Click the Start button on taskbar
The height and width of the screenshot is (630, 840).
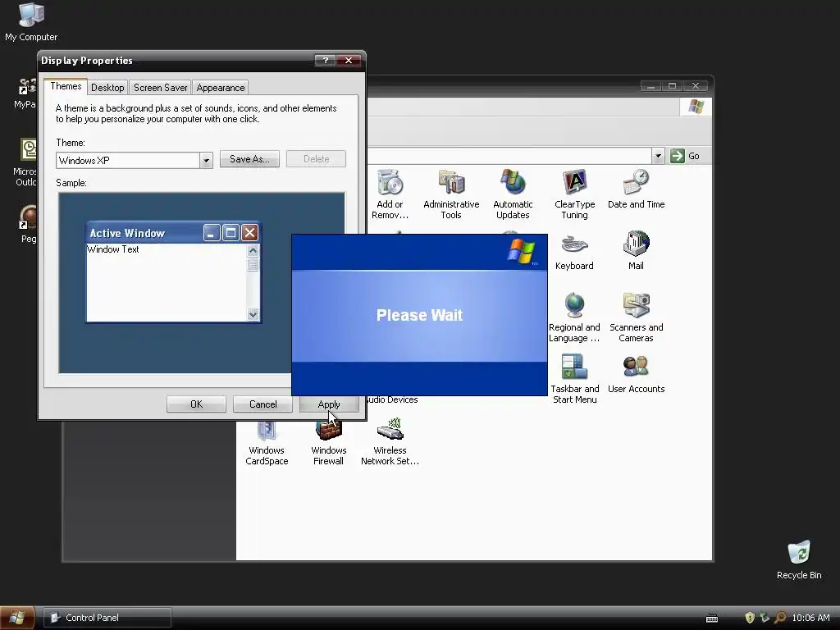click(16, 618)
